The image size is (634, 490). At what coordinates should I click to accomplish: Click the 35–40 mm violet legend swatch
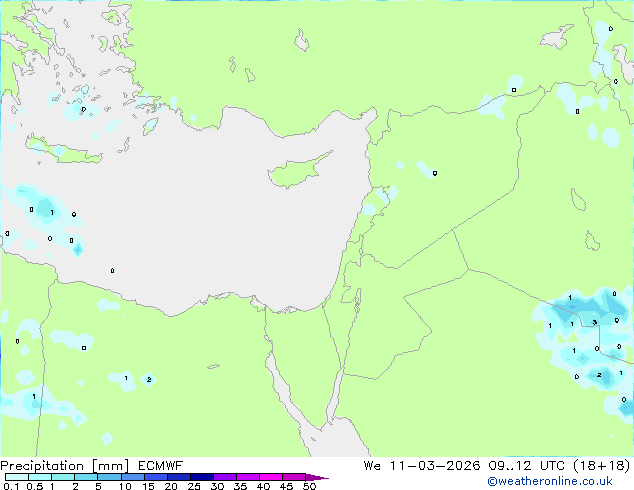(x=247, y=477)
